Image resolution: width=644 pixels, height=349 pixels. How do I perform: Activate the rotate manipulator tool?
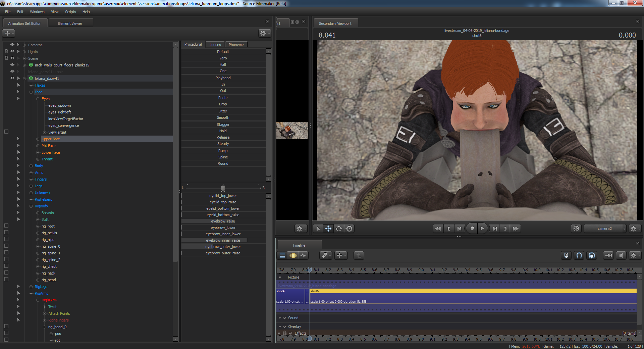(x=339, y=229)
